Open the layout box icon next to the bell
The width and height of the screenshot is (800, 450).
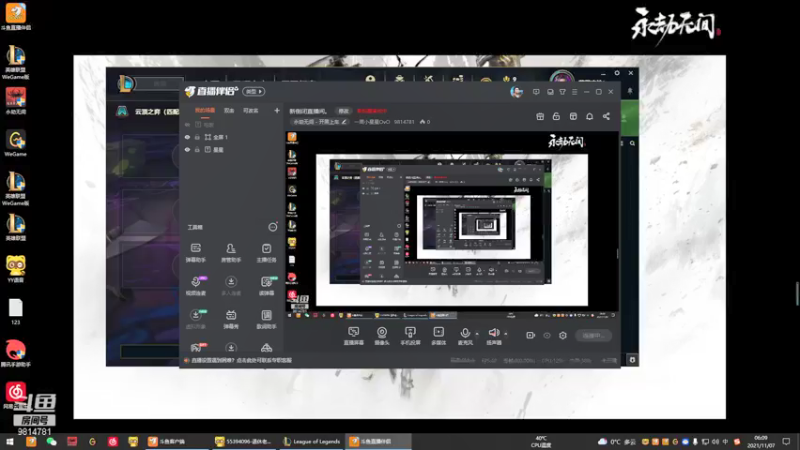573,116
